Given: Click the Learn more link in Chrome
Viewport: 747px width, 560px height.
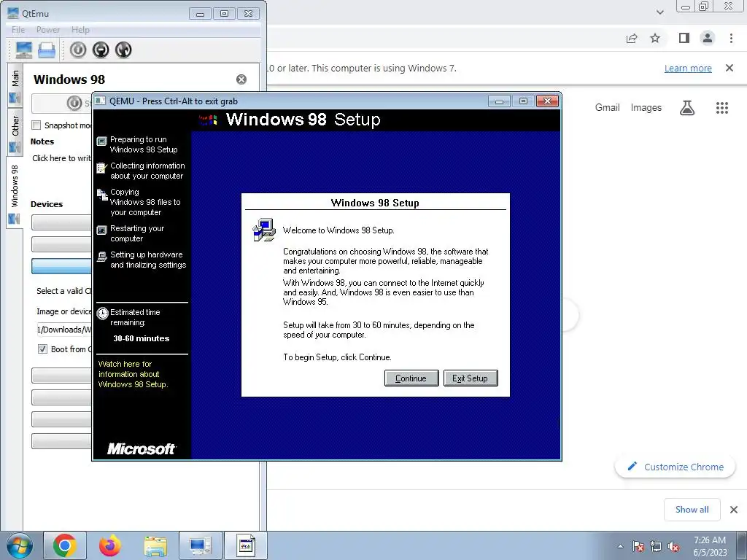Looking at the screenshot, I should point(688,68).
